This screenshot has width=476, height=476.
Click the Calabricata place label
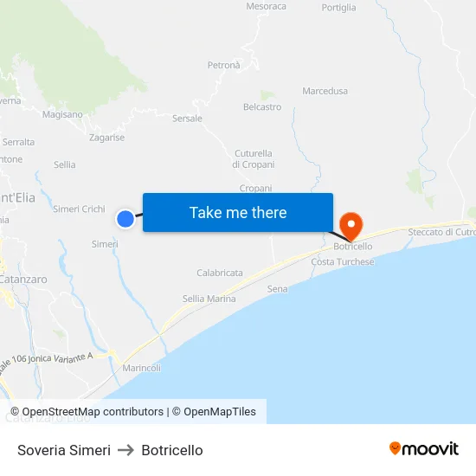click(220, 273)
